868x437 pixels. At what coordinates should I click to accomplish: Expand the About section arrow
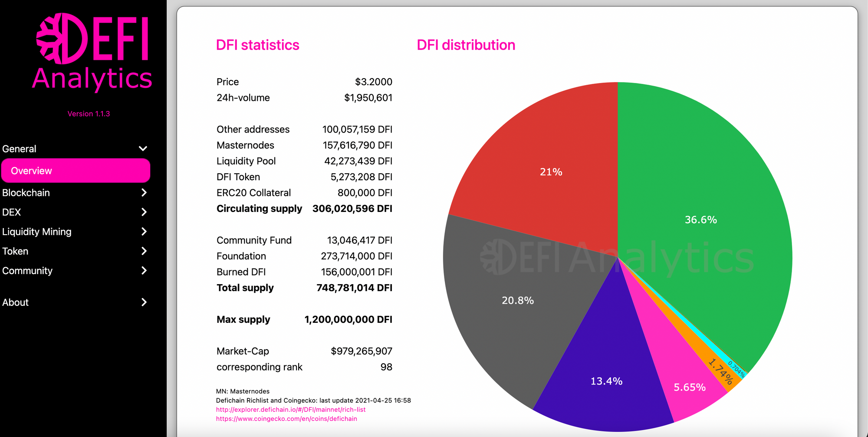pos(144,302)
